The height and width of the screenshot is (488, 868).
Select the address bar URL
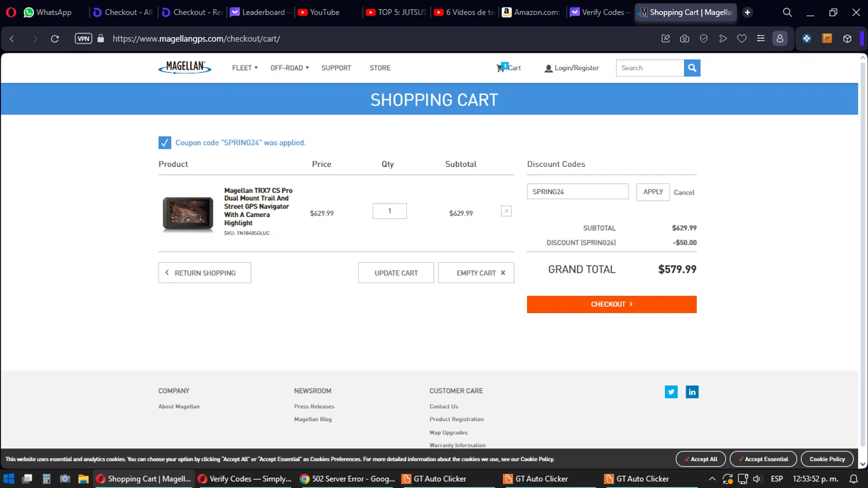[x=196, y=39]
